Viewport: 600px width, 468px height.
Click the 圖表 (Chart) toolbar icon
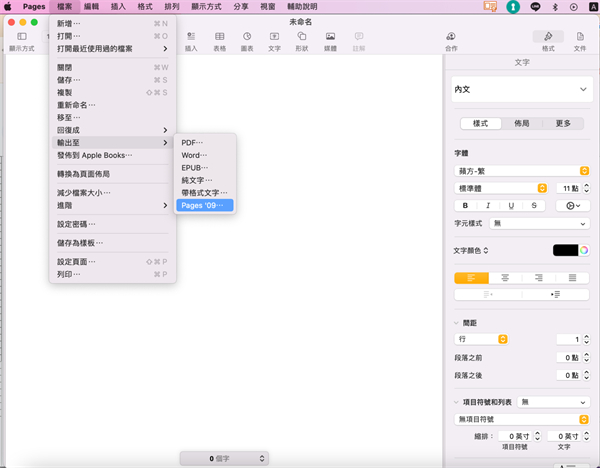pos(247,40)
